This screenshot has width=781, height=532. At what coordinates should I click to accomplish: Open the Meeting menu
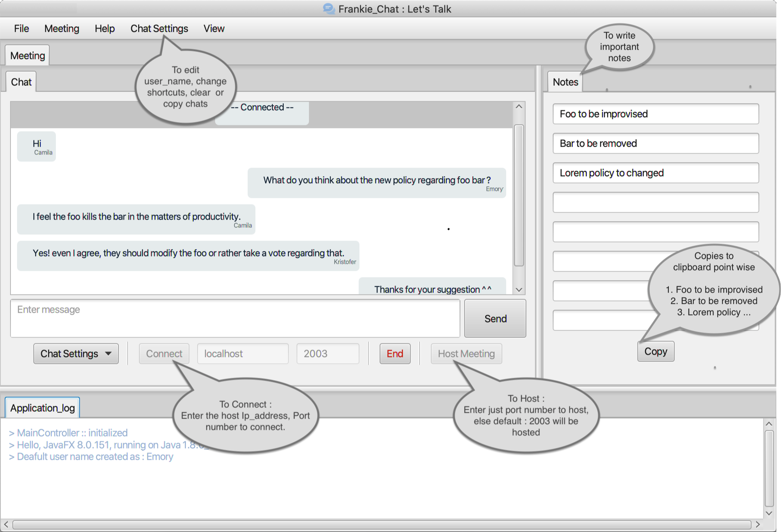tap(62, 28)
